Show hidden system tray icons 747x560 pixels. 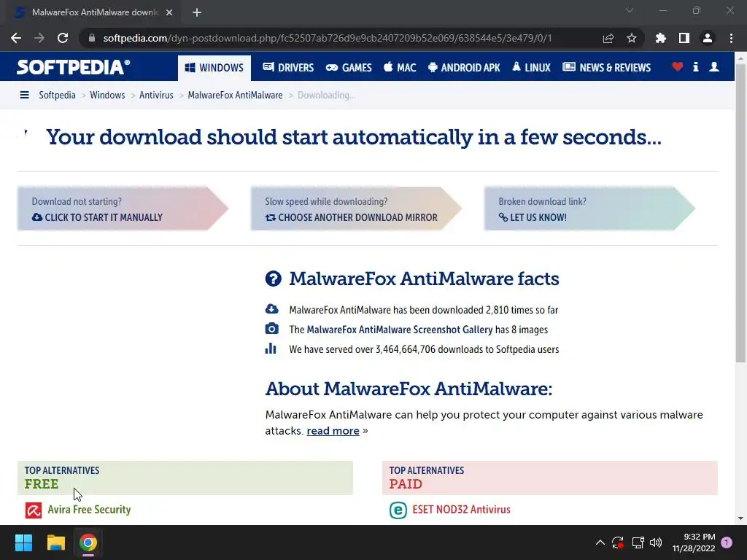(x=600, y=542)
